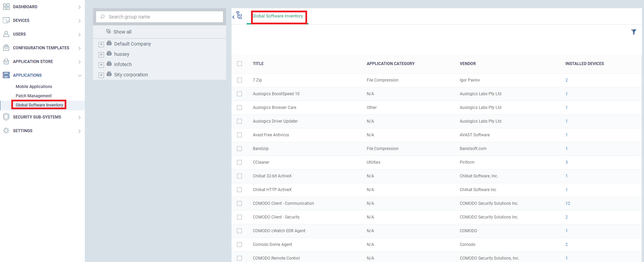Check the 7 Zip row checkbox
Screen dimensions: 644x262
239,80
